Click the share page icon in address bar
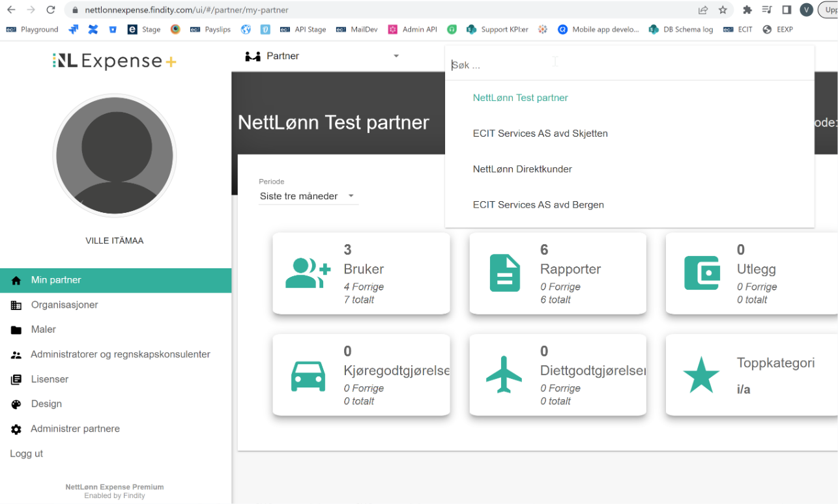 (703, 10)
